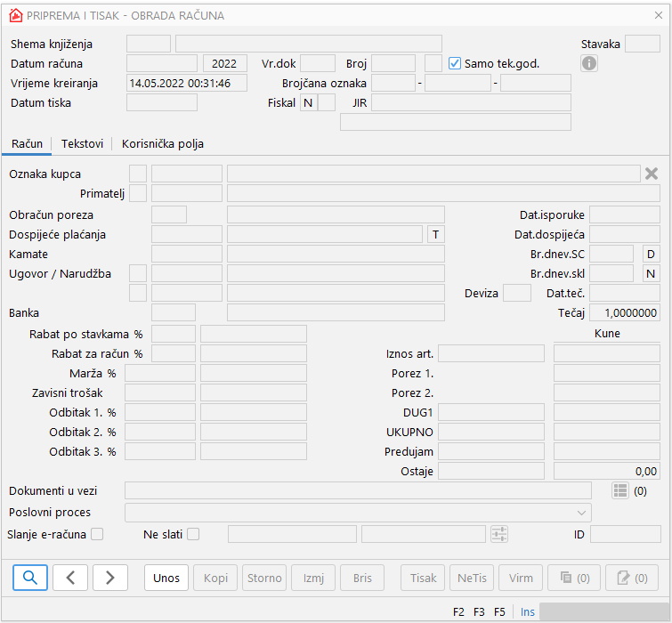Screen dimensions: 672x623
Task: Expand the Poslovni proces dropdown
Action: [582, 513]
